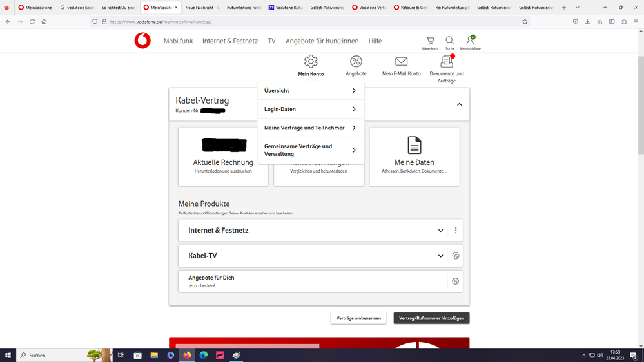Open the Warenkorb shopping cart
The image size is (644, 362).
[x=429, y=43]
